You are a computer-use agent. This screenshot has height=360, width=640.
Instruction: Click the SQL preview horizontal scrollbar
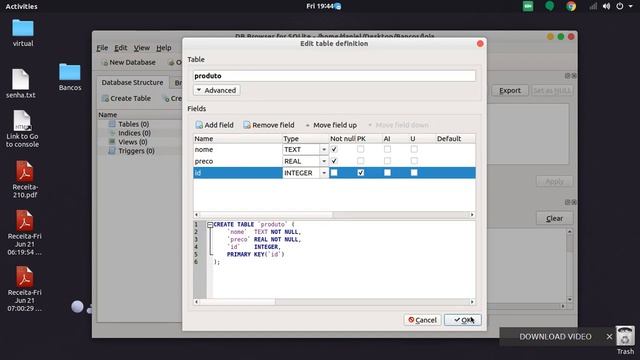[334, 302]
